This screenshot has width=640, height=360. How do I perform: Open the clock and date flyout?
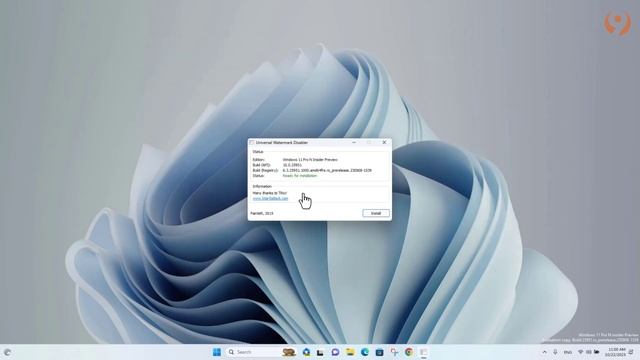[x=616, y=352]
